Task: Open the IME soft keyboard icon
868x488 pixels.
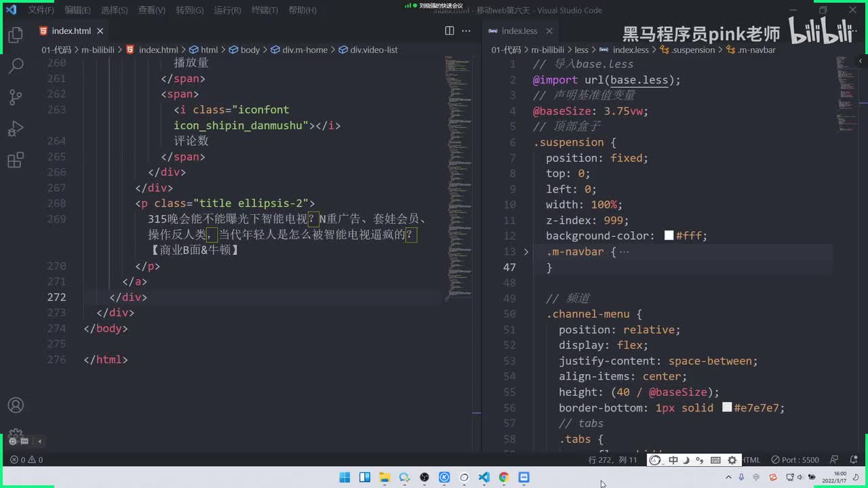Action: [x=715, y=460]
